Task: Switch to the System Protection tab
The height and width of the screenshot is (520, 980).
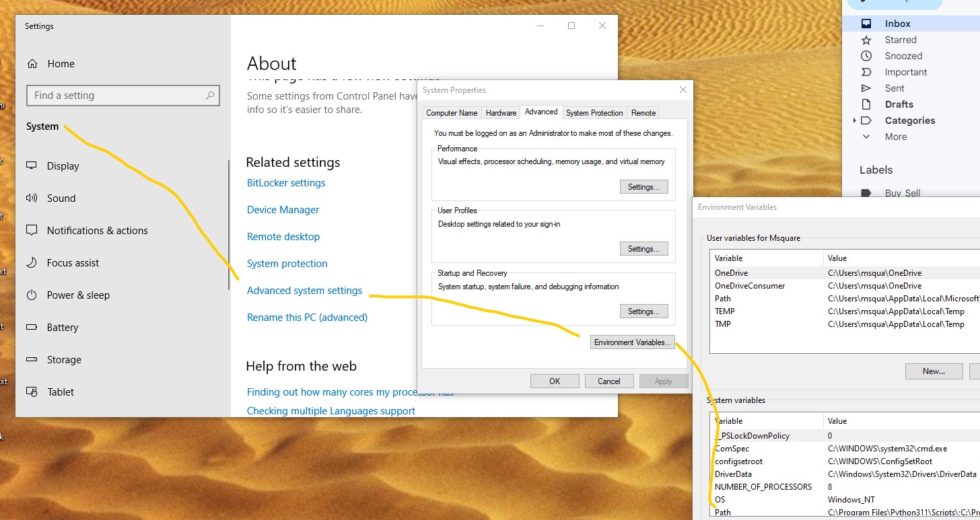Action: 594,113
